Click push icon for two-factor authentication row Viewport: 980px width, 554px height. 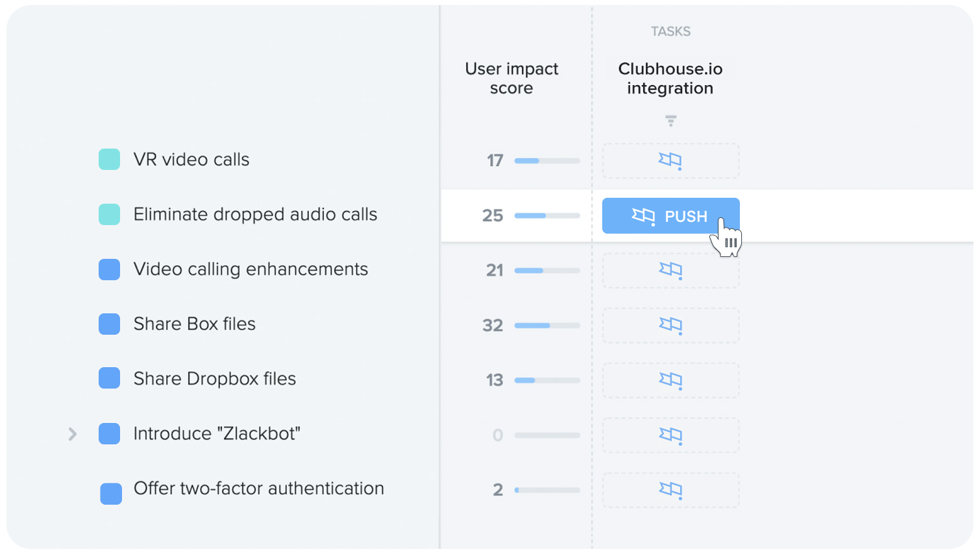click(x=670, y=489)
